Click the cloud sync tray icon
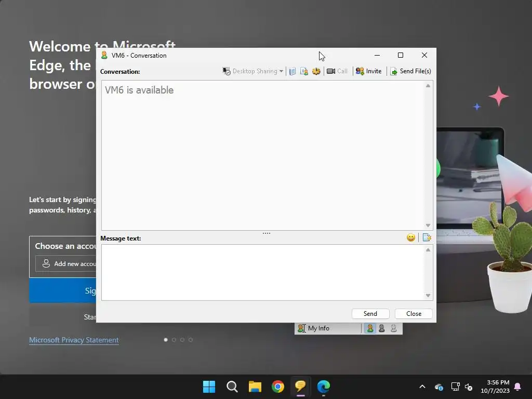Viewport: 532px width, 399px height. click(438, 387)
